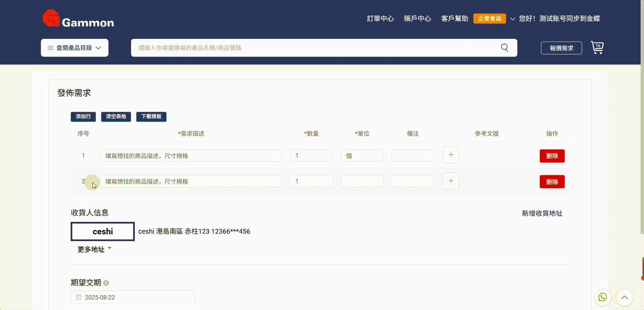The image size is (644, 310).
Task: Expand the 查閱產品目錄 dropdown
Action: click(x=75, y=48)
